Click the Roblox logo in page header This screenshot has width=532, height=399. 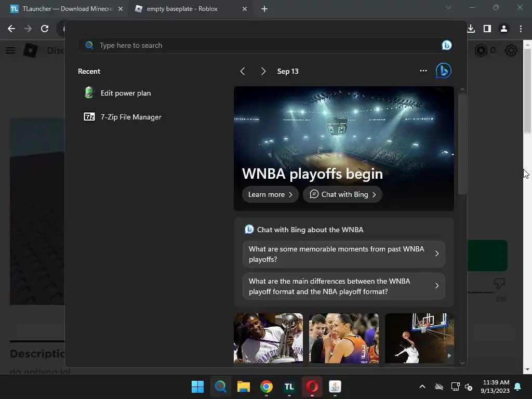point(31,50)
